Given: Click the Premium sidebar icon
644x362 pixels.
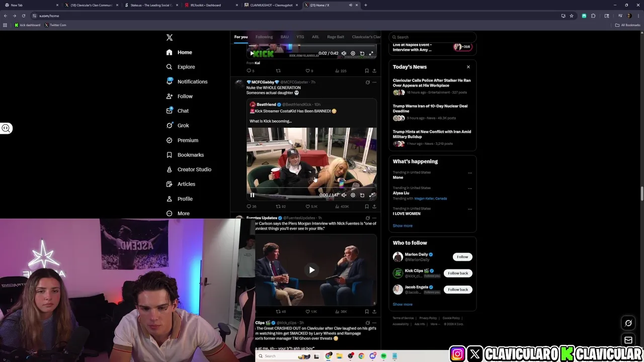Looking at the screenshot, I should pos(170,140).
